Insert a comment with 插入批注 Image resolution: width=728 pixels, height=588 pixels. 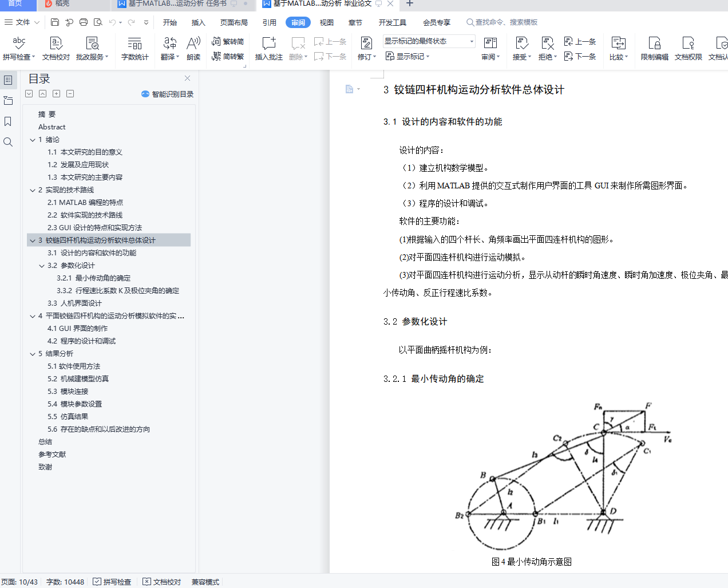[268, 48]
